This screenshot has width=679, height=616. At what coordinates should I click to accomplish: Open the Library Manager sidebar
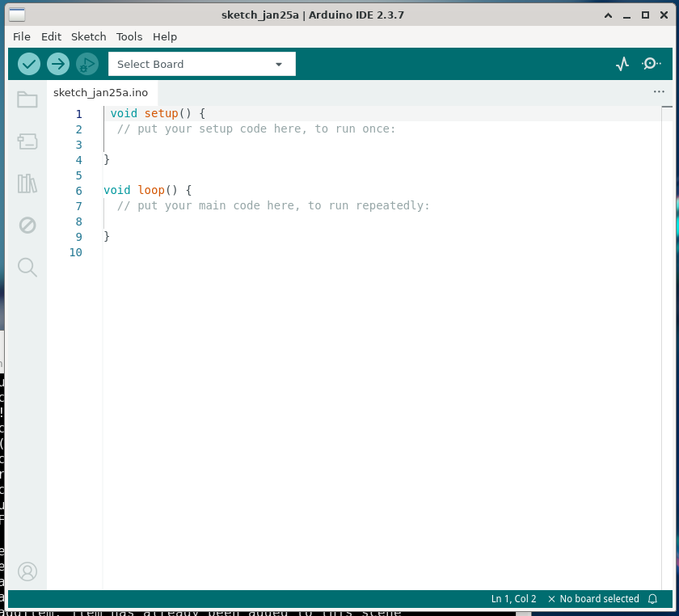pyautogui.click(x=27, y=184)
